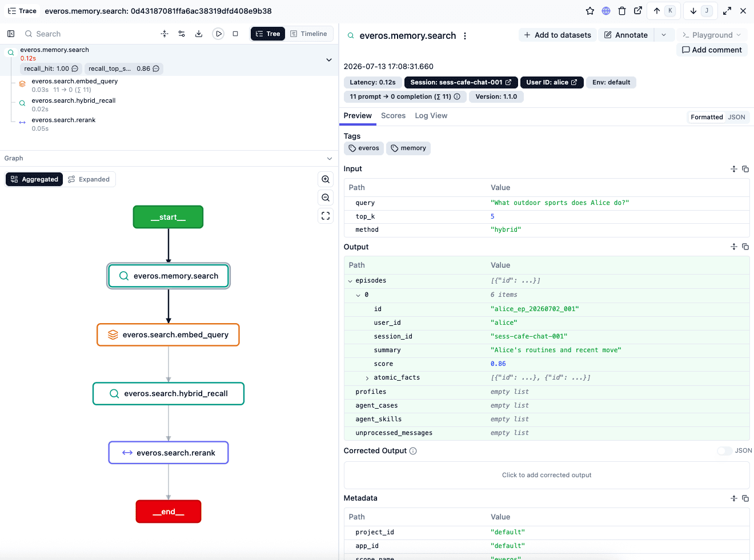Toggle the Corrected Output JSON switch
This screenshot has width=754, height=560.
(x=724, y=451)
